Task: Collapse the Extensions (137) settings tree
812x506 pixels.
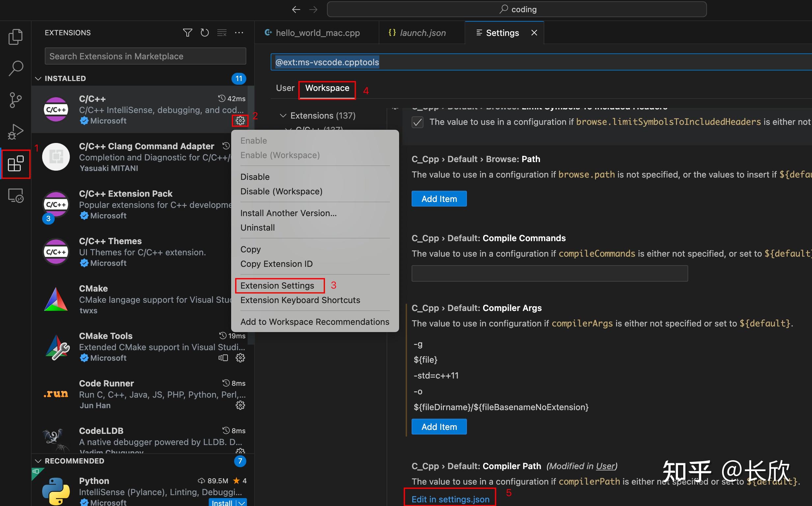Action: (283, 115)
